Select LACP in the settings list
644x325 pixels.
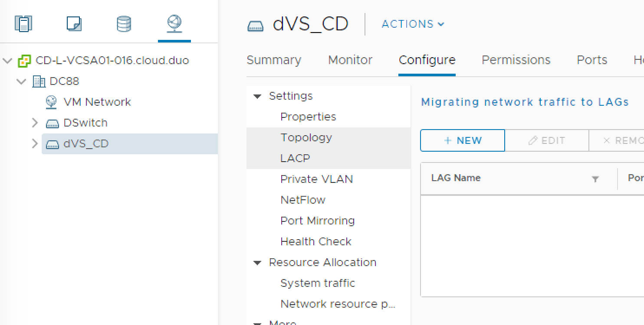[295, 158]
